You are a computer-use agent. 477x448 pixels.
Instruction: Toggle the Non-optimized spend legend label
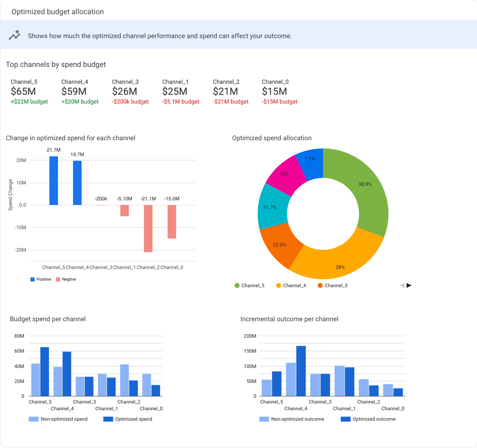click(64, 419)
